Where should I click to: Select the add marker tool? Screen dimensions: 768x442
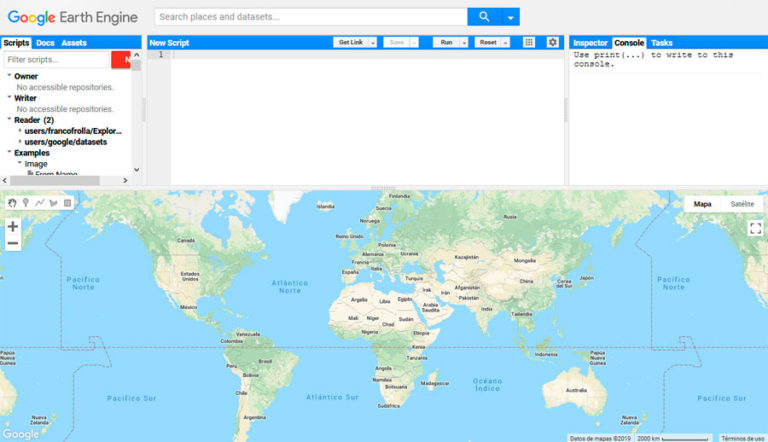[x=25, y=203]
